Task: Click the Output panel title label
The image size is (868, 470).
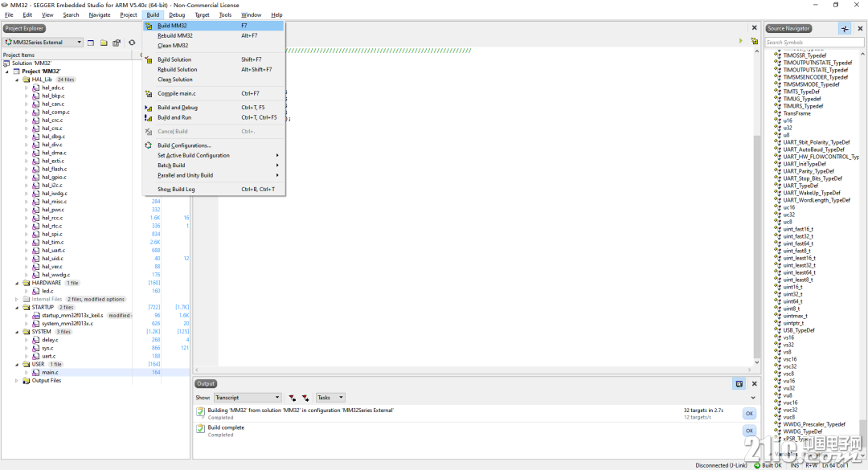Action: pos(206,384)
